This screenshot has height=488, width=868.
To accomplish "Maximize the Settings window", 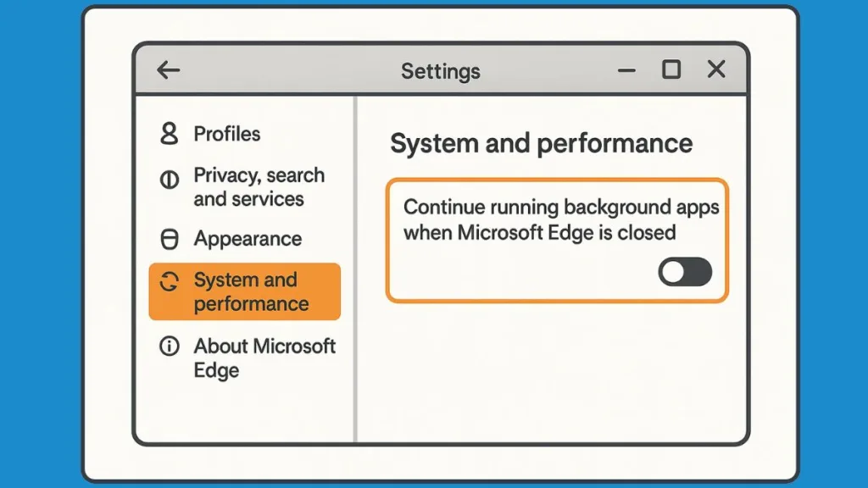I will [671, 69].
